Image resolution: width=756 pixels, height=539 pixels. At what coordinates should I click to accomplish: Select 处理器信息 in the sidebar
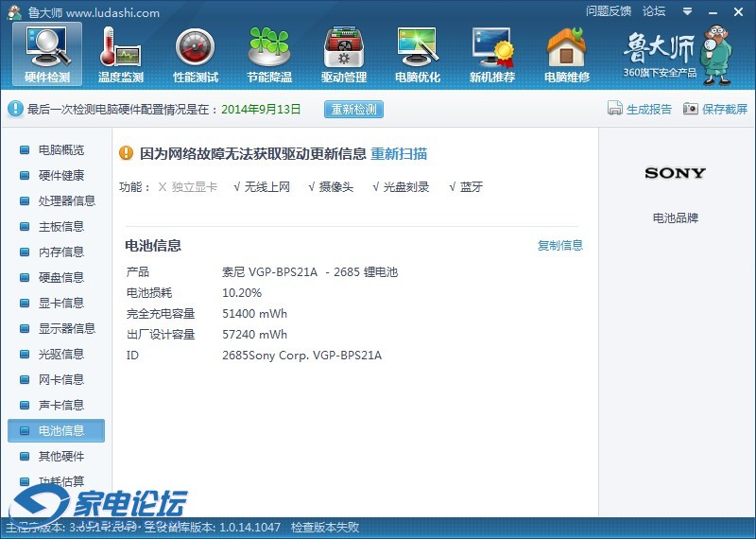[66, 201]
